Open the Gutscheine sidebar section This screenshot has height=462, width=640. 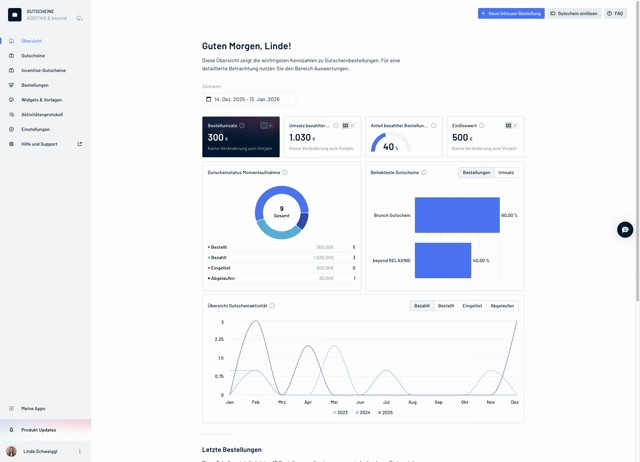click(x=33, y=56)
